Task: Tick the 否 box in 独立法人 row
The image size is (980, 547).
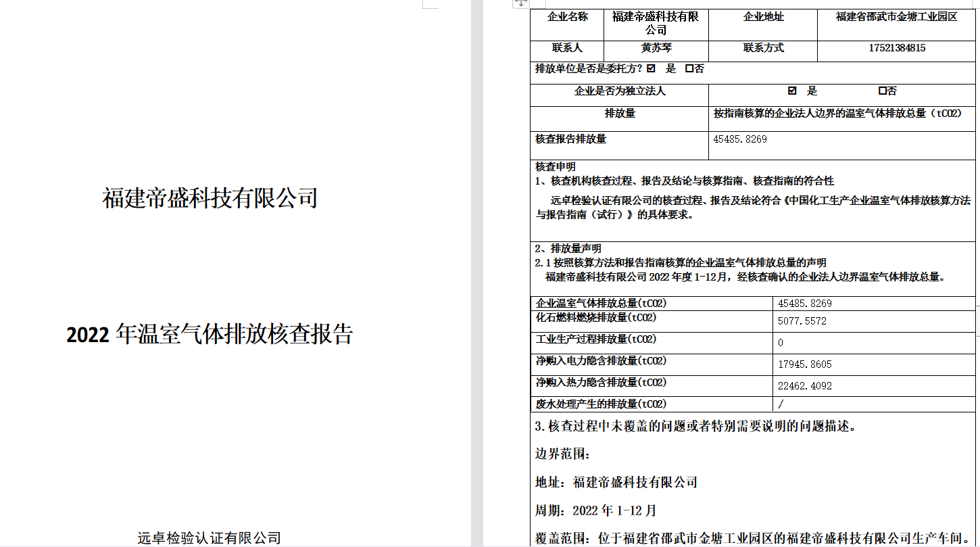Action: click(x=882, y=91)
